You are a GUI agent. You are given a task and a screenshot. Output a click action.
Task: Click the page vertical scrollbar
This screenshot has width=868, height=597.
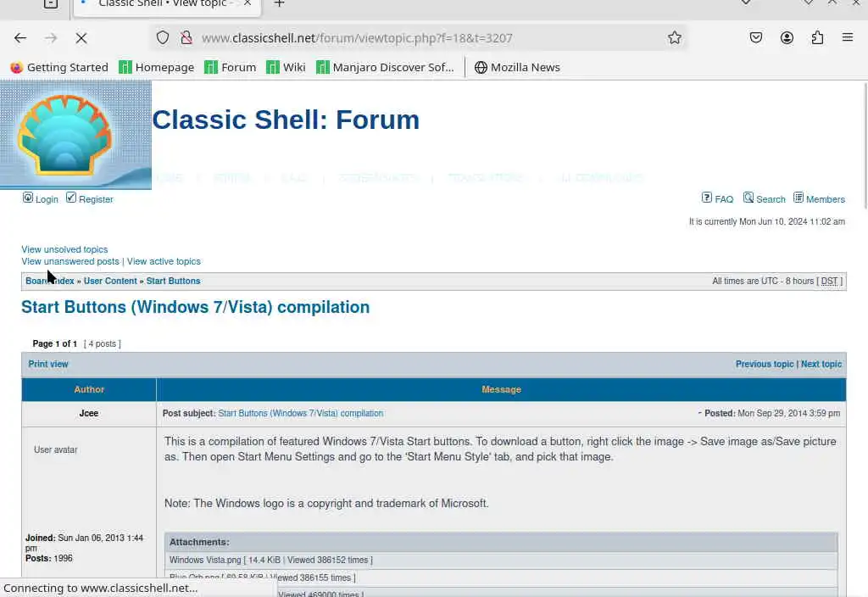pyautogui.click(x=864, y=146)
